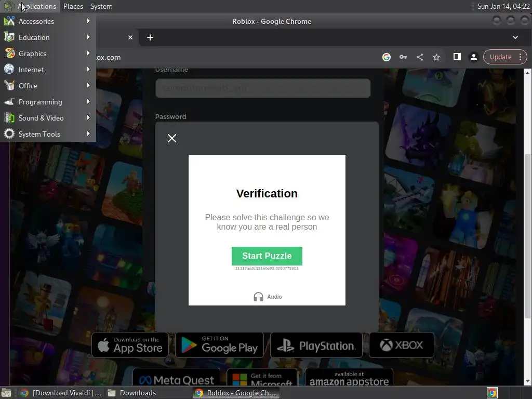The height and width of the screenshot is (399, 532).
Task: Open the Chrome profile avatar icon
Action: (474, 57)
